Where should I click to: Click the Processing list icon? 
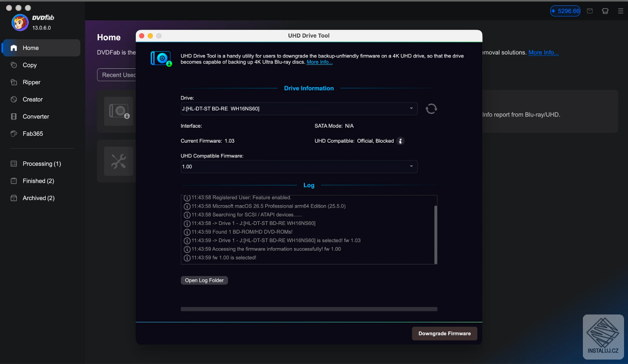[x=14, y=164]
